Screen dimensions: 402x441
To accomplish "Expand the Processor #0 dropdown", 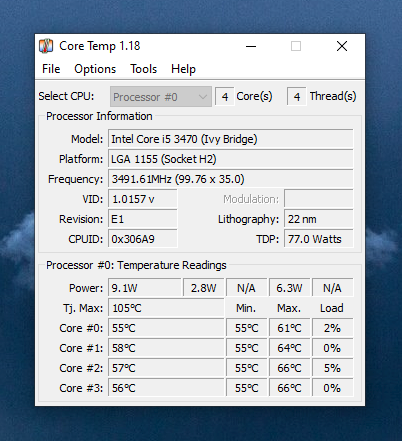I will pyautogui.click(x=161, y=97).
